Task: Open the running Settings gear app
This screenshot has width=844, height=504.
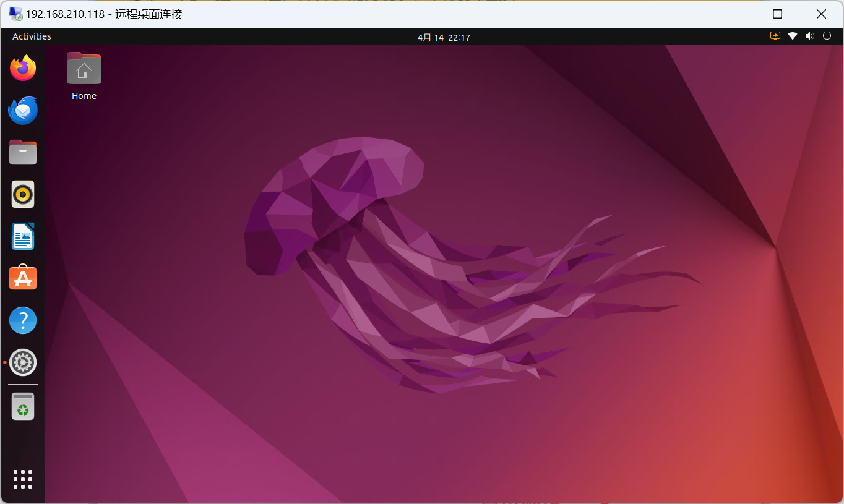Action: [23, 362]
